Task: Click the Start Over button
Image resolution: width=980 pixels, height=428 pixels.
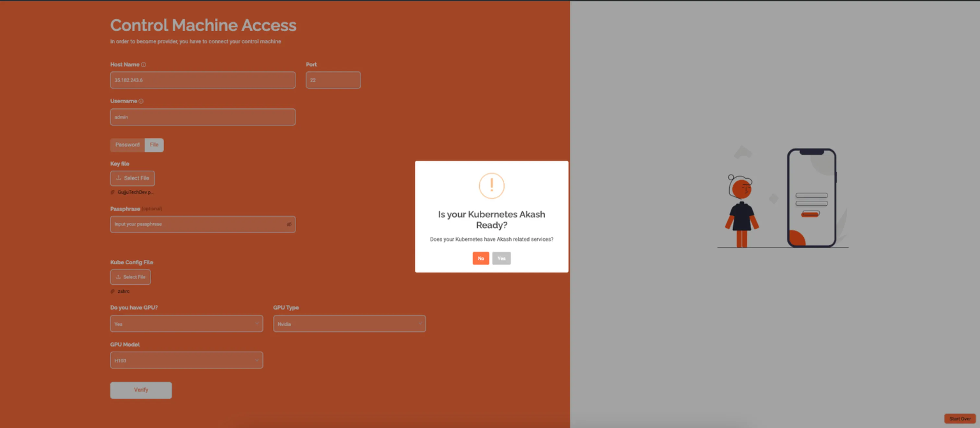Action: point(960,419)
